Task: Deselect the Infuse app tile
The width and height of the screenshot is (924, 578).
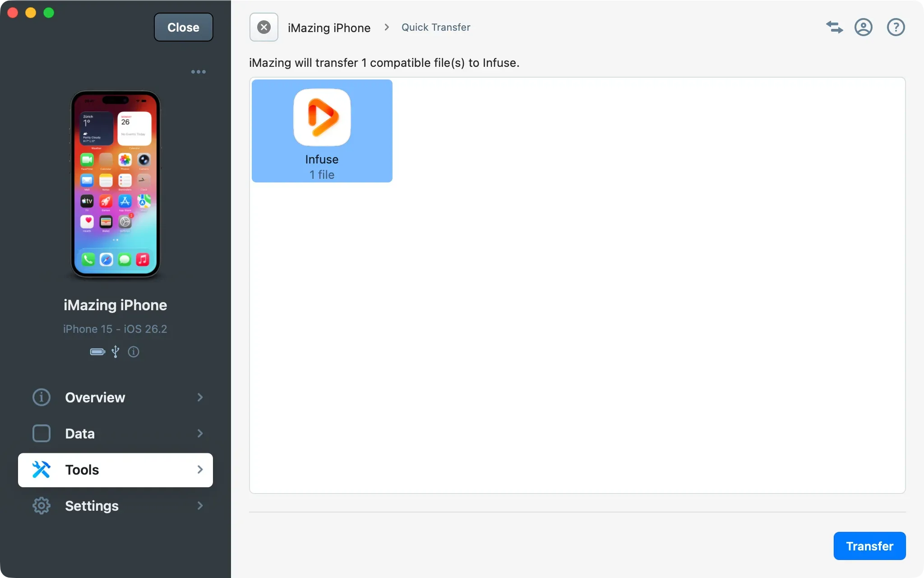Action: [321, 131]
